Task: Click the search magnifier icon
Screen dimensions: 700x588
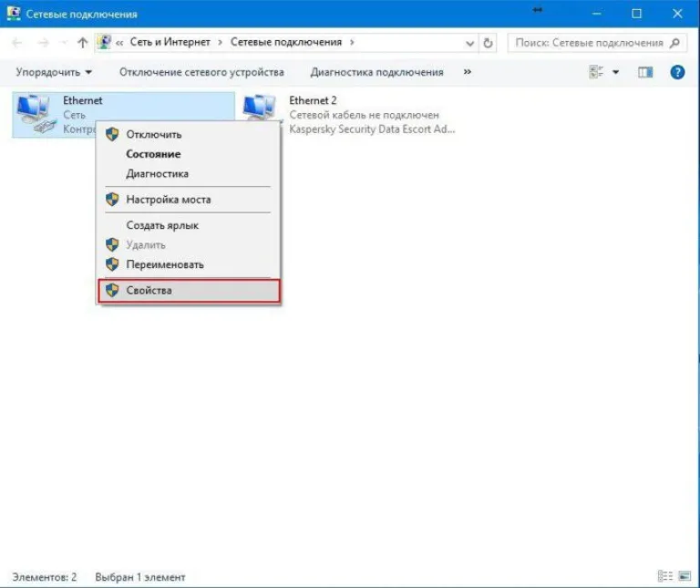Action: point(675,43)
